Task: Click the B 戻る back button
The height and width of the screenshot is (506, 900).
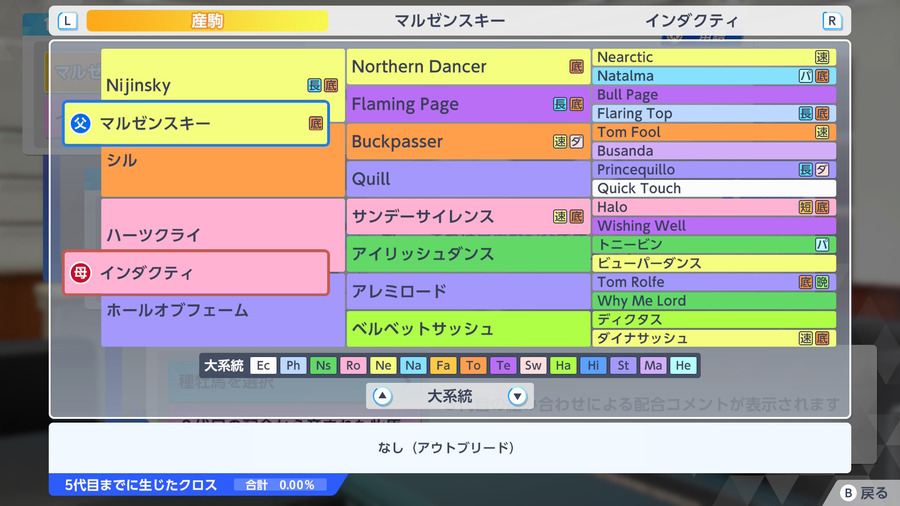Action: tap(864, 493)
